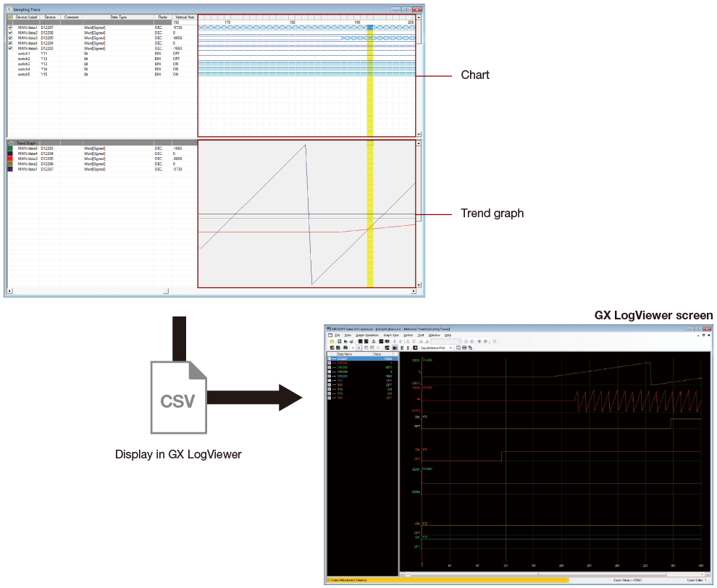Open the Online menu in LogViewer

[x=408, y=335]
